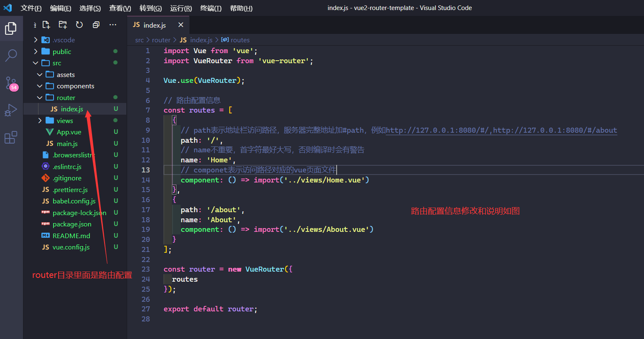Click the New Folder icon in explorer
The image size is (644, 339).
[x=63, y=25]
